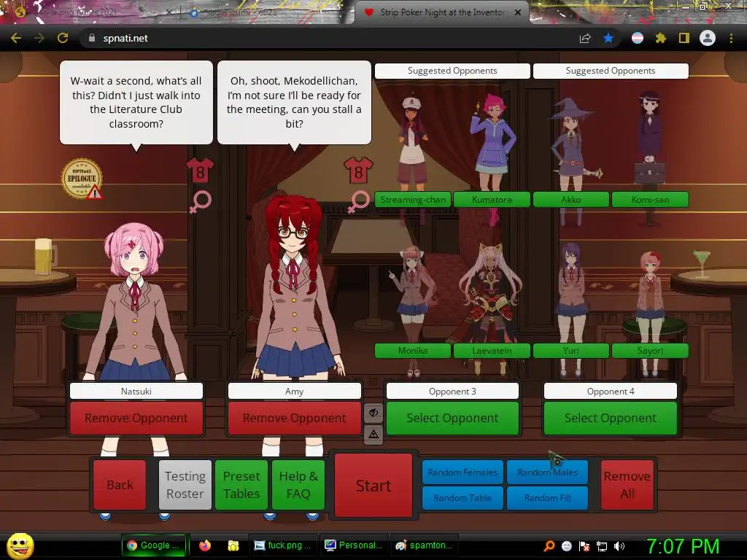Open the Chrome profile avatar
The width and height of the screenshot is (747, 560).
[708, 38]
